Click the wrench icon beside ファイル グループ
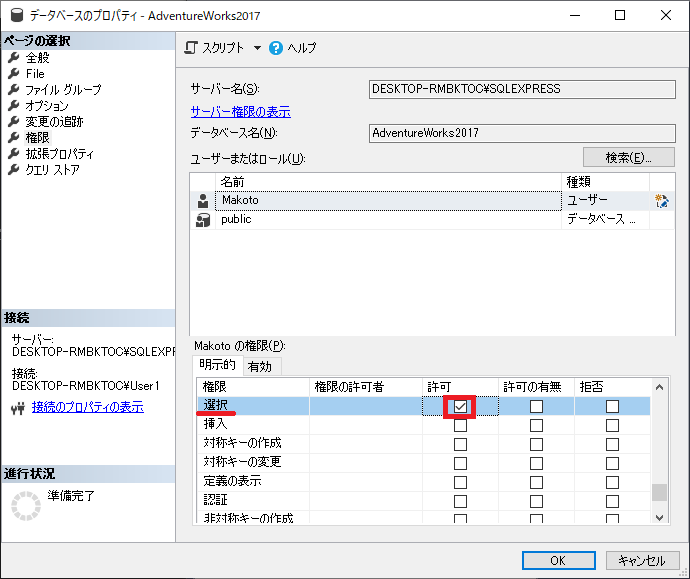 point(14,89)
